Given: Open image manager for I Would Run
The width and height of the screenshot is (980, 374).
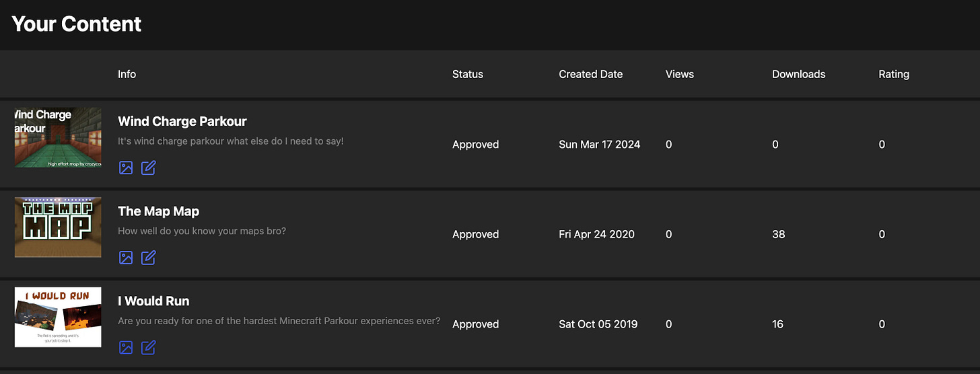Looking at the screenshot, I should click(x=126, y=347).
